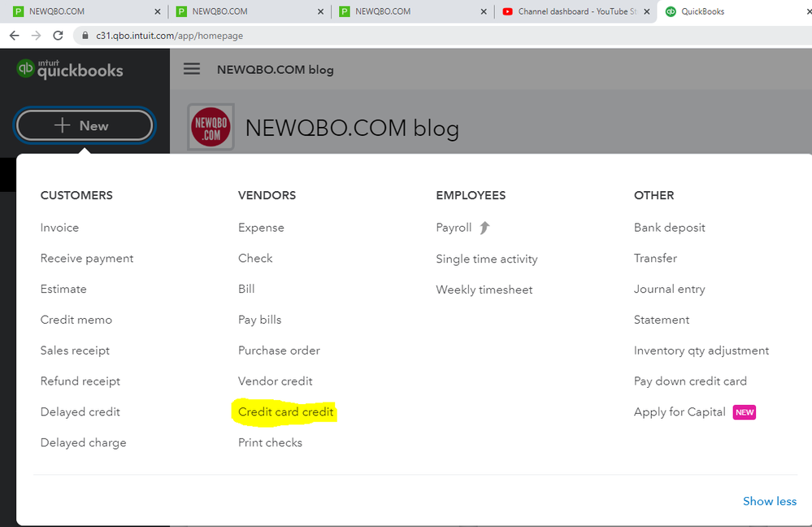
Task: Create a new Invoice
Action: coord(59,228)
